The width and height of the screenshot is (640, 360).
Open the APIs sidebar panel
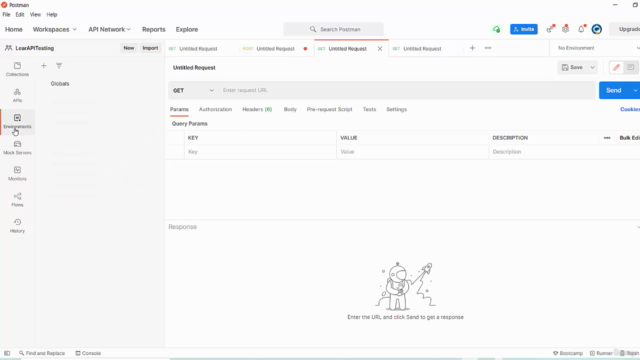pyautogui.click(x=17, y=95)
